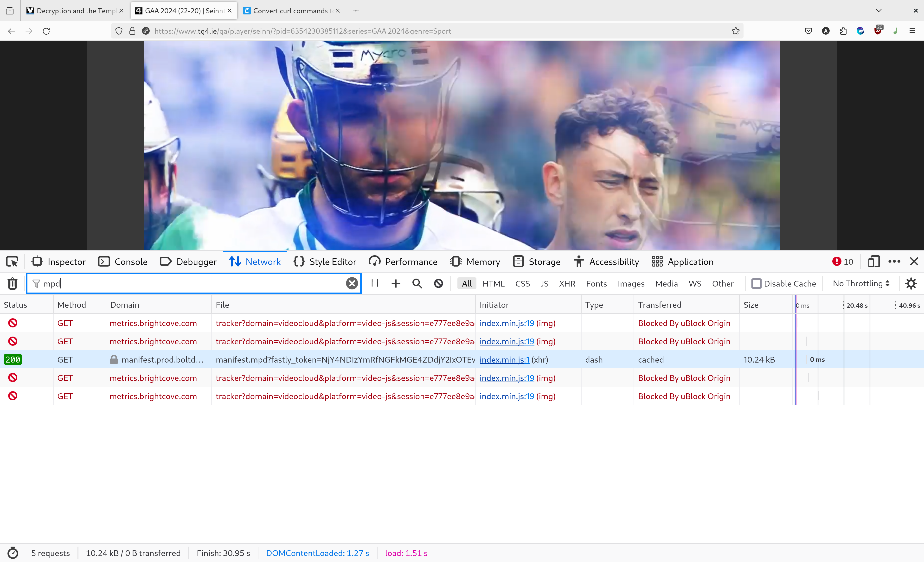Toggle responsive design mode icon

873,262
